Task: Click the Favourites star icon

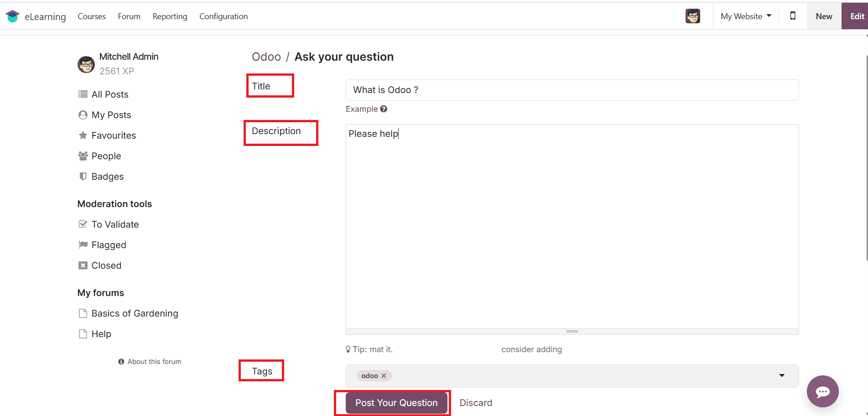Action: tap(83, 135)
